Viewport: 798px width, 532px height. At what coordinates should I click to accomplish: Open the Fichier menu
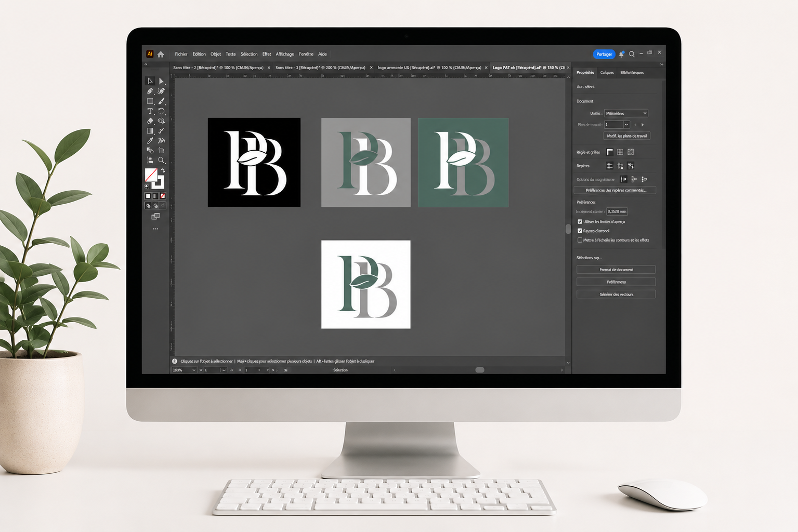[181, 54]
